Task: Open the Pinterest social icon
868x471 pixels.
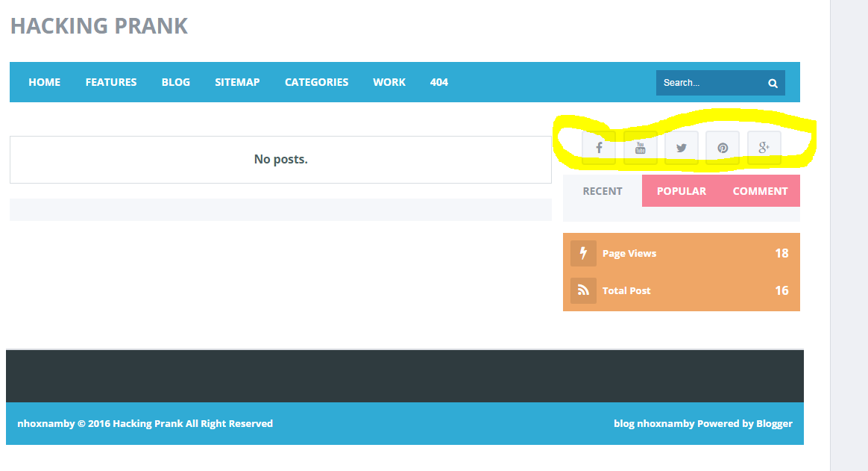Action: pyautogui.click(x=722, y=148)
